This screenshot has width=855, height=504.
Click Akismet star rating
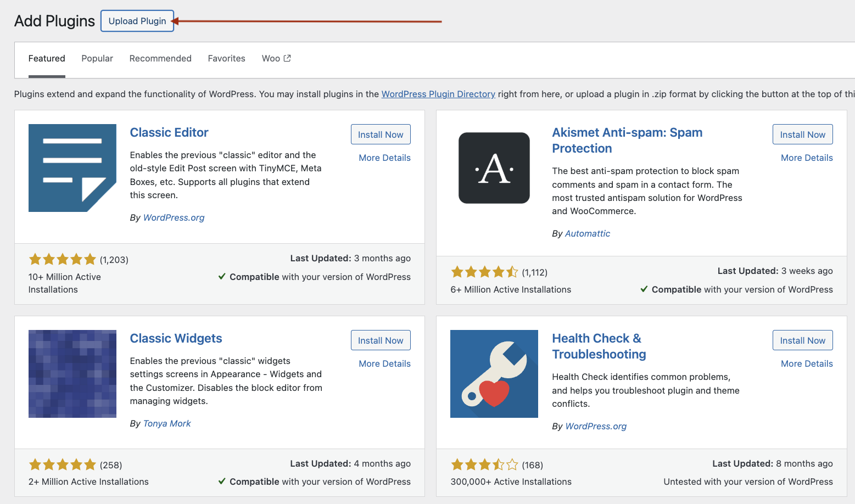(x=484, y=272)
